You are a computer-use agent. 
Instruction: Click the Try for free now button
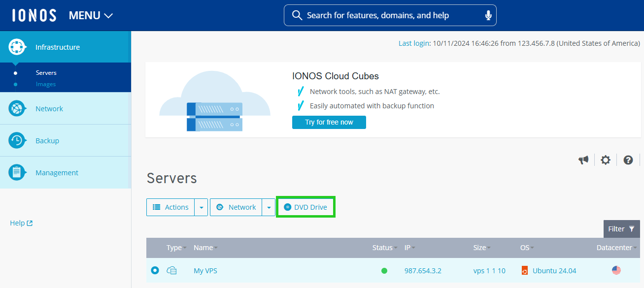click(x=329, y=122)
